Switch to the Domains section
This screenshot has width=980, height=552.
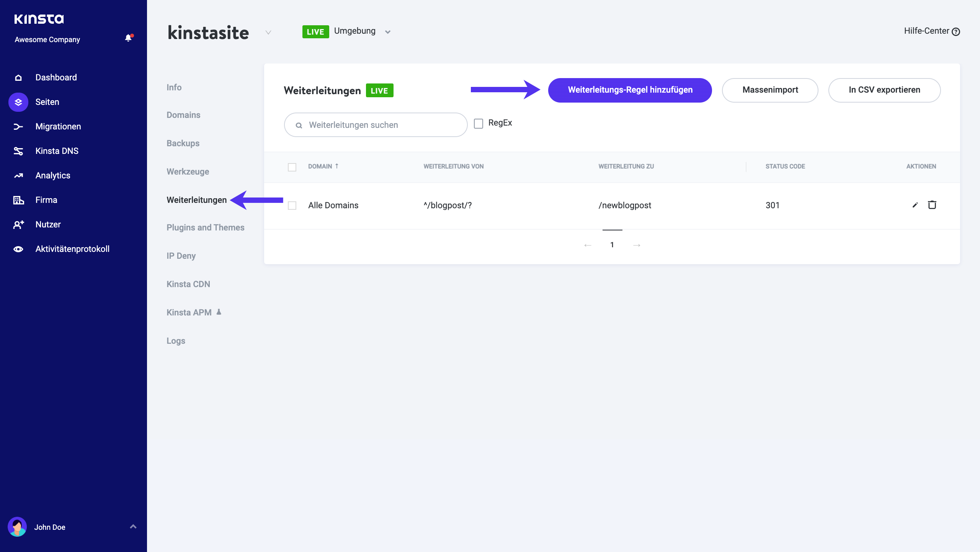[x=184, y=115]
